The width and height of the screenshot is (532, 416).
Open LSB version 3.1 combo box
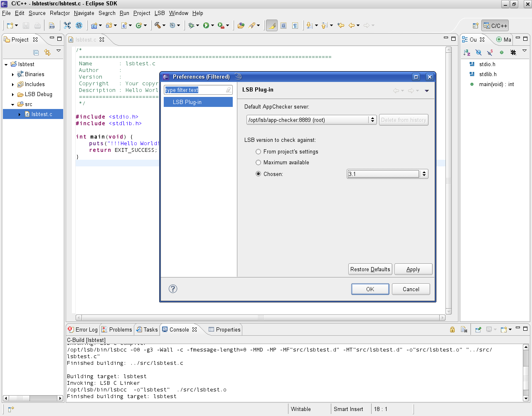point(387,174)
